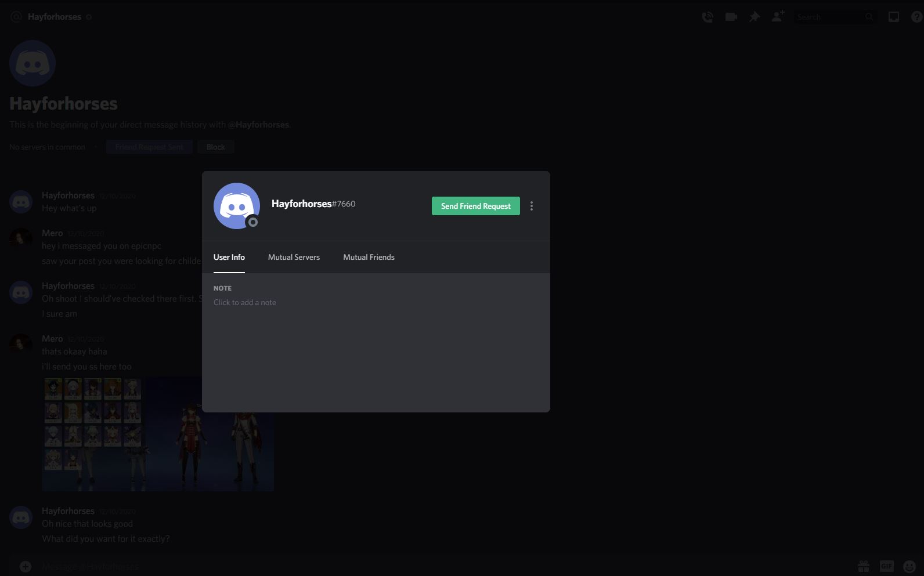Switch to the Mutual Friends tab
This screenshot has height=576, width=924.
pyautogui.click(x=369, y=257)
